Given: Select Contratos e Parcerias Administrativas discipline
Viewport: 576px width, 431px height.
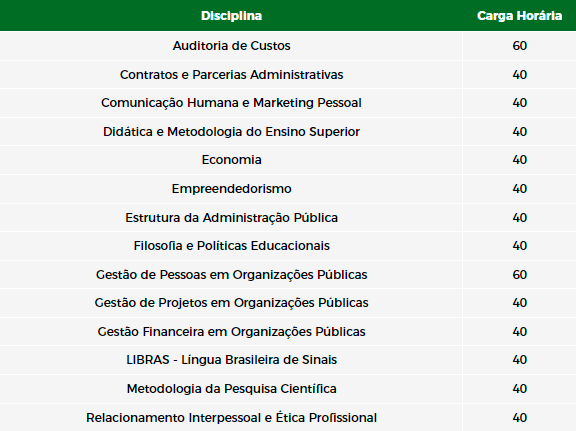Looking at the screenshot, I should (x=231, y=75).
